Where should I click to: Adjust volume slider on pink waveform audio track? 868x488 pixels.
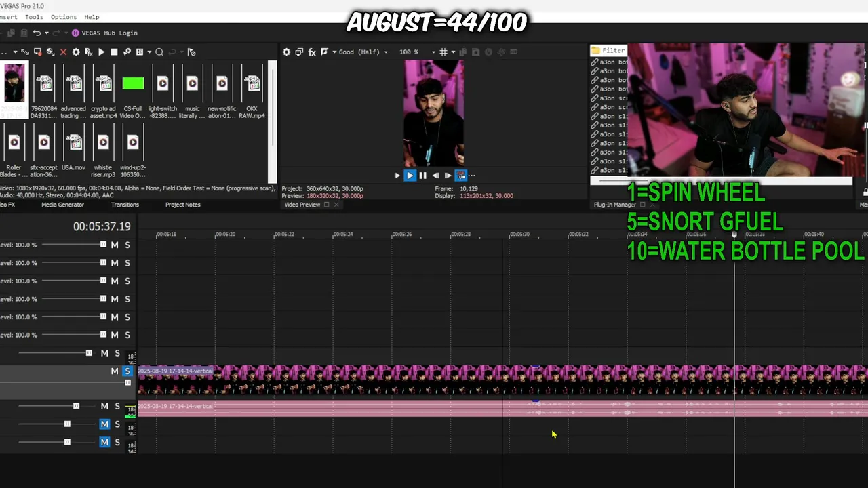[x=76, y=406]
